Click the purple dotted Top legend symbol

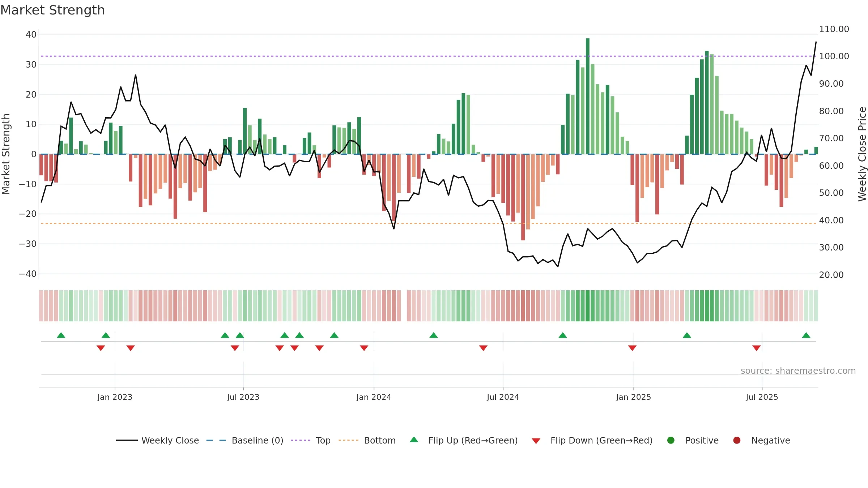(x=301, y=440)
